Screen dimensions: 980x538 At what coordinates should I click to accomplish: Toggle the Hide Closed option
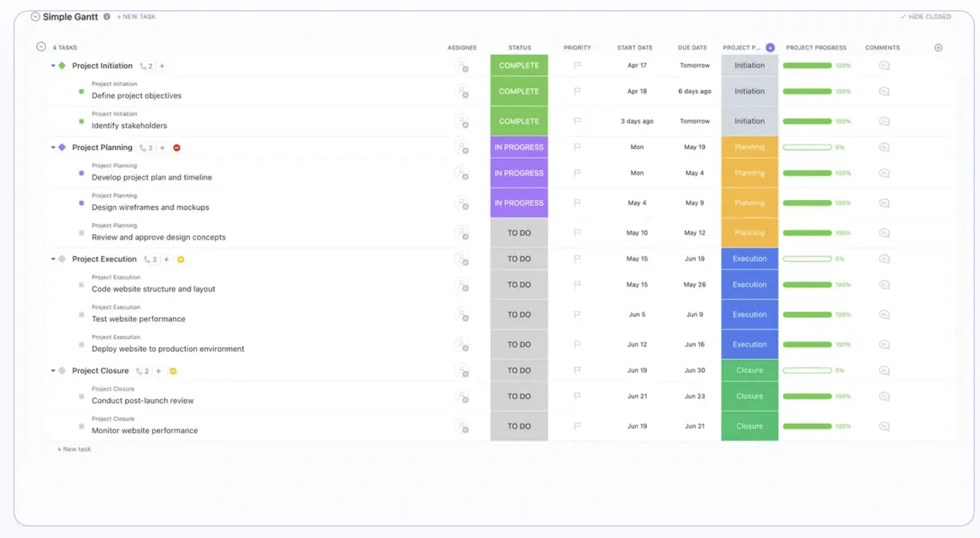pyautogui.click(x=925, y=17)
